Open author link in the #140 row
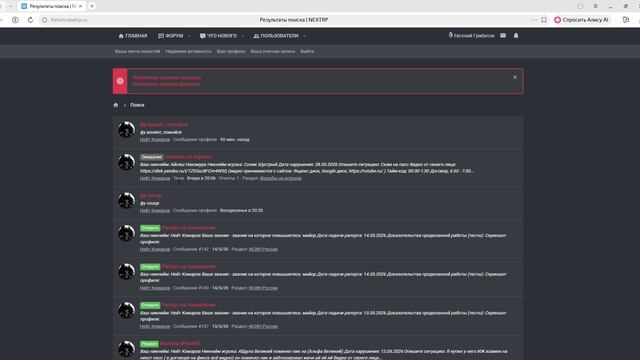 [155, 288]
